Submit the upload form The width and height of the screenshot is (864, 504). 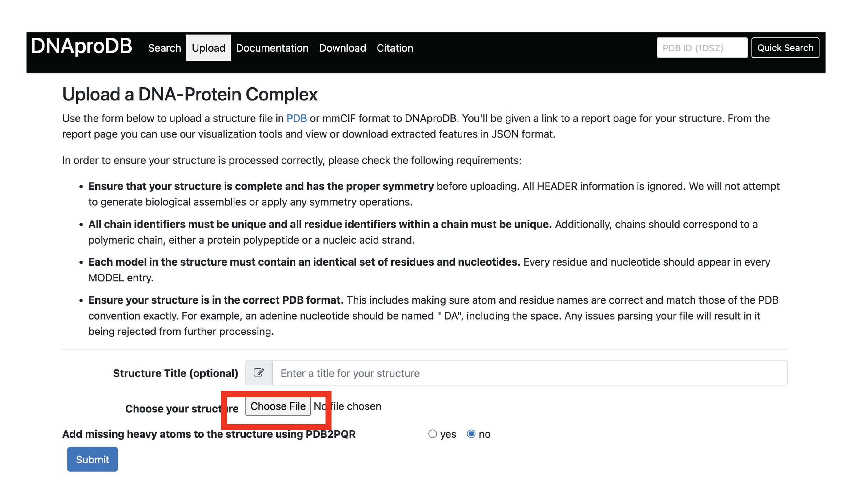coord(93,459)
